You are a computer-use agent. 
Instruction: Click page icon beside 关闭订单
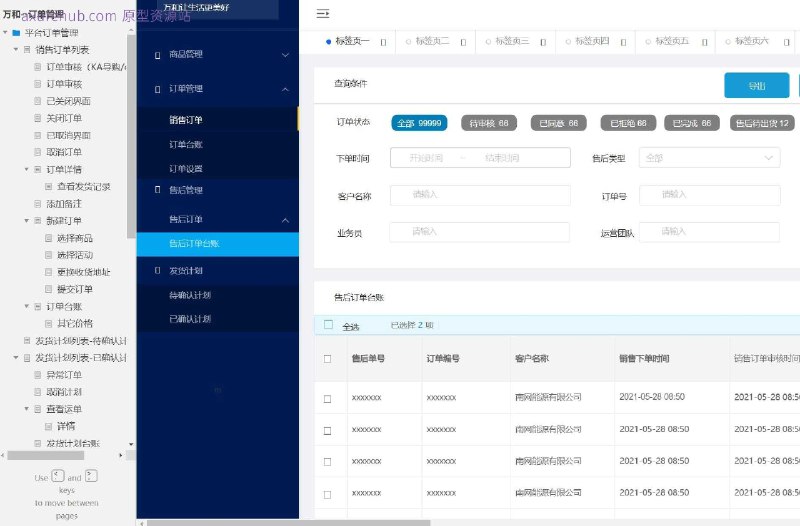pyautogui.click(x=38, y=118)
